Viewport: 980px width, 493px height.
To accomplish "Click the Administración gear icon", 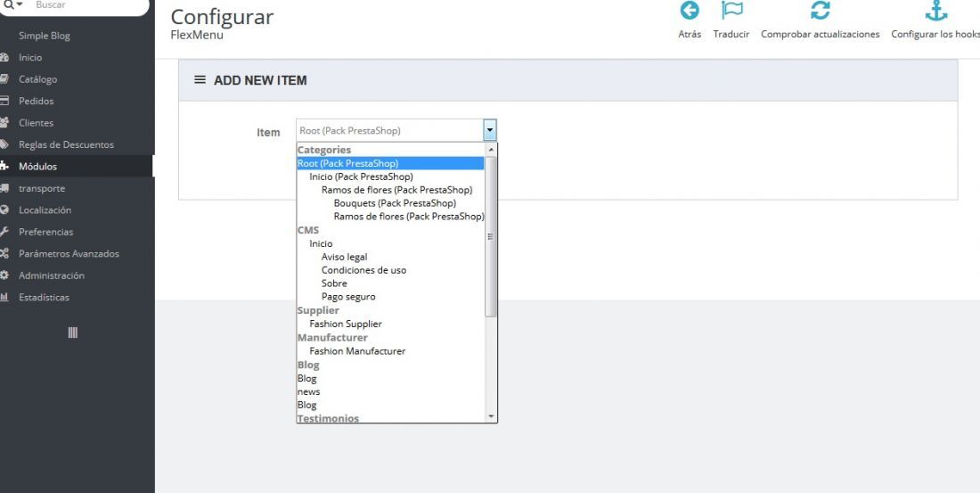I will (x=4, y=275).
